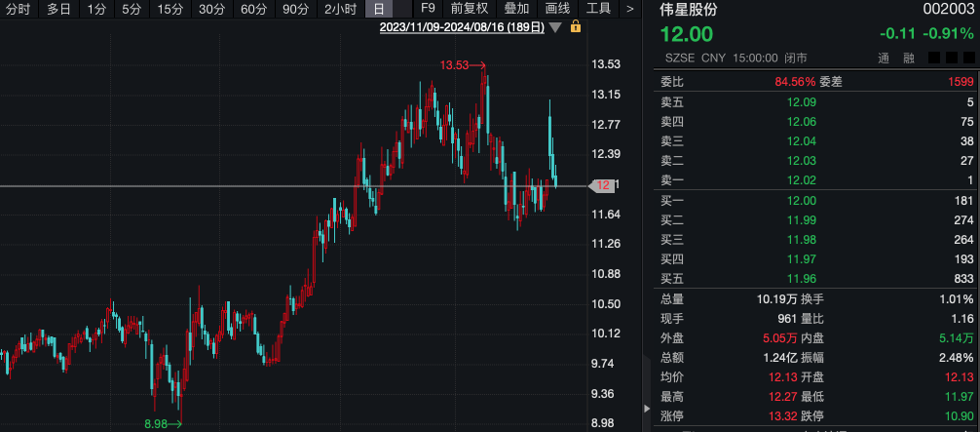
Task: Click the -0.91% change percentage
Action: 950,34
